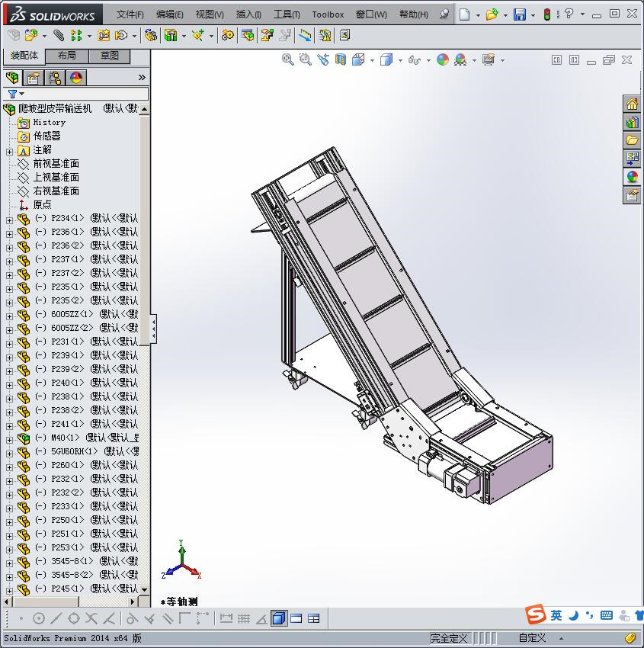Expand the 注解 annotations tree node

click(9, 152)
